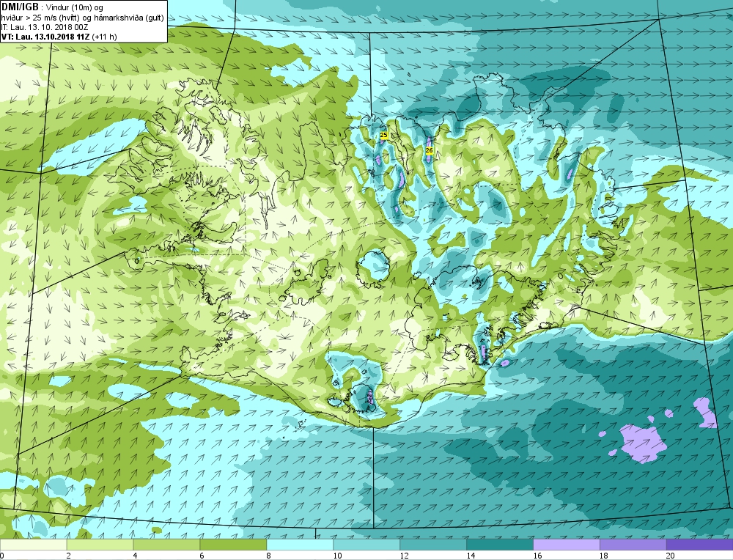
Task: Select the 10–12 turquoise legend swatch
Action: click(366, 545)
